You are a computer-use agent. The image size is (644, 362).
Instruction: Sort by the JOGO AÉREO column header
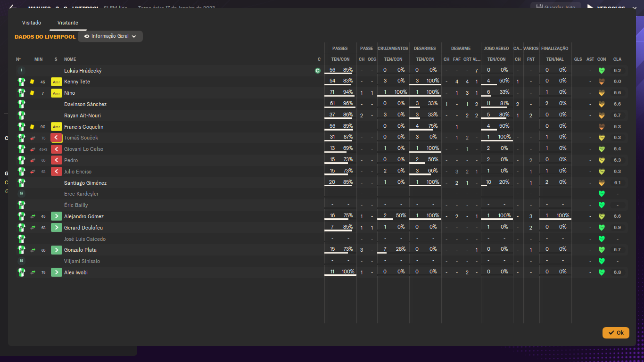point(496,49)
